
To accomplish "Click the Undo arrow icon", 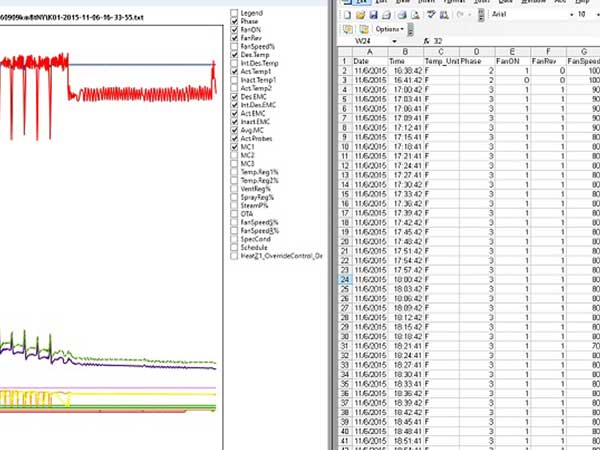I will [460, 15].
